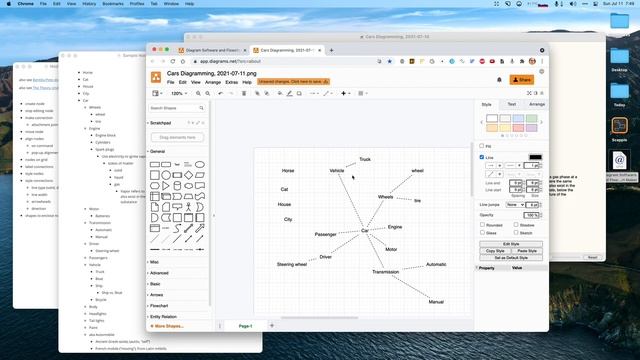Select the circle shape in General
This screenshot has width=640, height=360.
pyautogui.click(x=166, y=175)
